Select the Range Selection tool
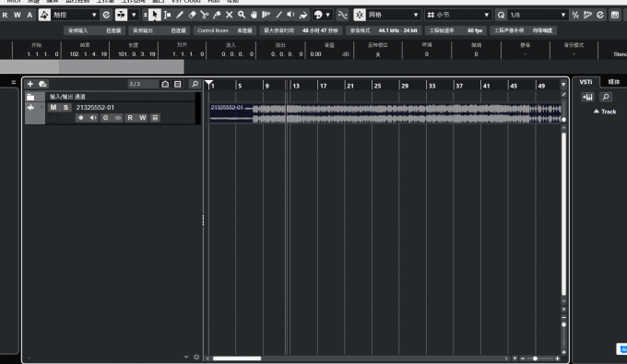627x364 pixels. [x=167, y=15]
